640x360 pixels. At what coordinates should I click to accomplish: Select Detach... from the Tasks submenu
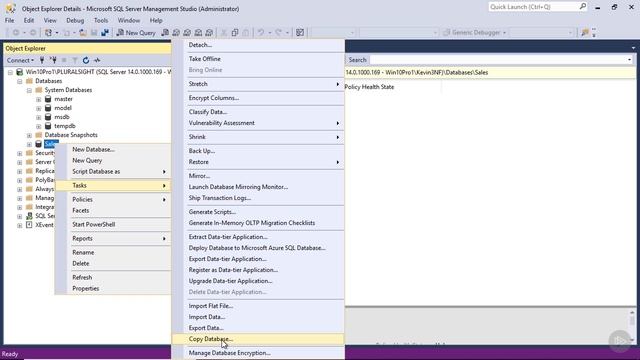tap(258, 45)
